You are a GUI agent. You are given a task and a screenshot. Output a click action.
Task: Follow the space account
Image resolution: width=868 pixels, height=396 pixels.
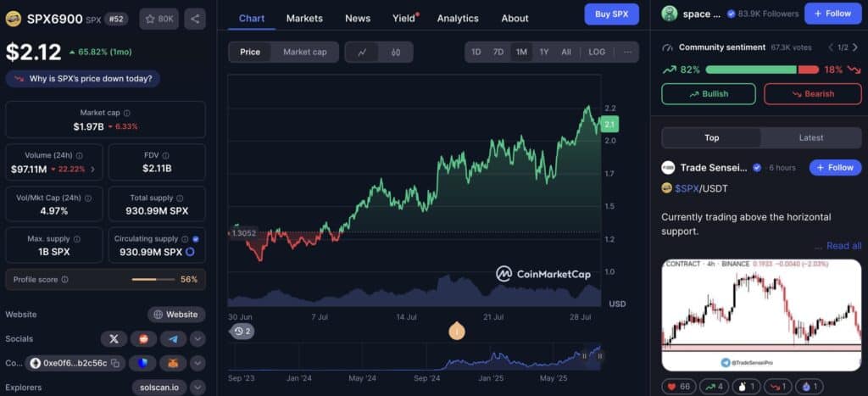[833, 14]
